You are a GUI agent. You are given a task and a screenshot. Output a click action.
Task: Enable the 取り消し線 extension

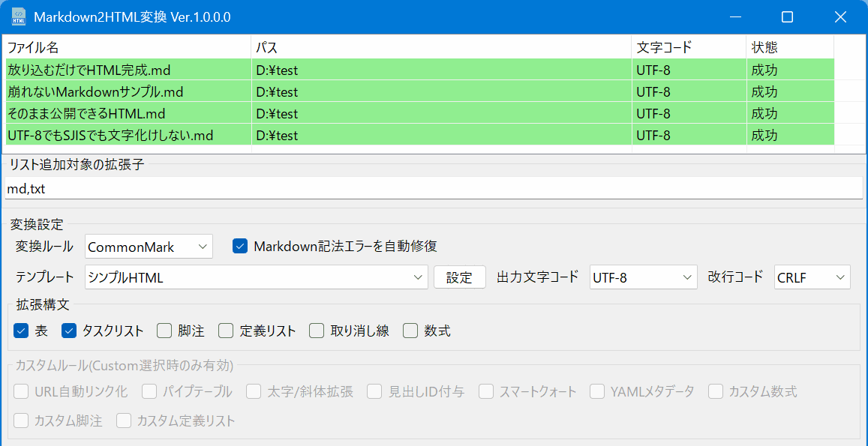point(316,330)
